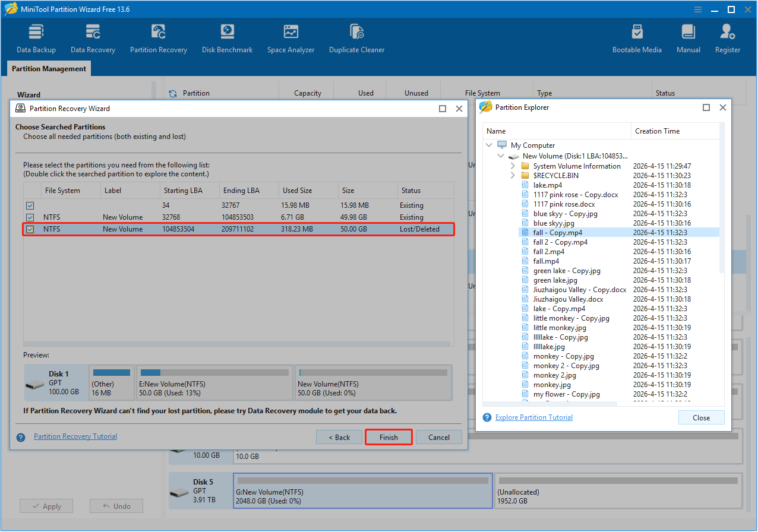Viewport: 758px width, 532px height.
Task: Open the Space Analyzer
Action: pos(290,37)
